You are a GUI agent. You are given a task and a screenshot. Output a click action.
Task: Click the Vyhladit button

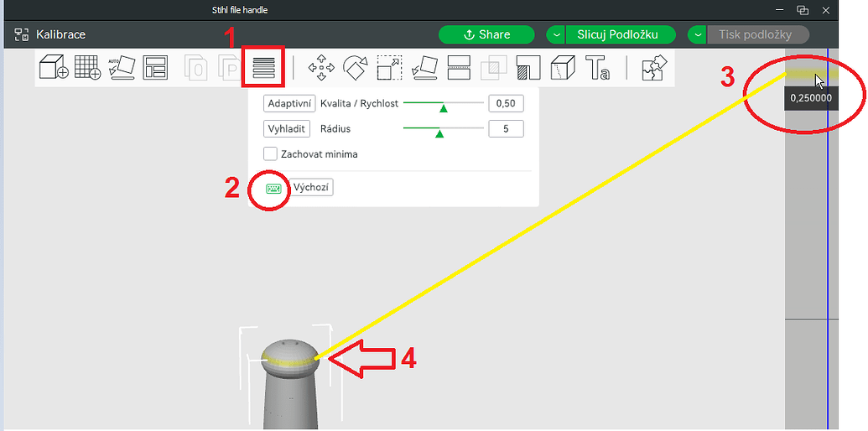287,129
